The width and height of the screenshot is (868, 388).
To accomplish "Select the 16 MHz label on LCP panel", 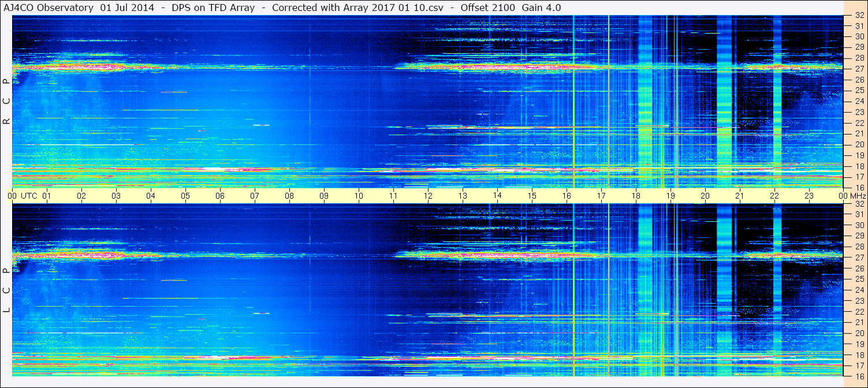I will coord(859,376).
